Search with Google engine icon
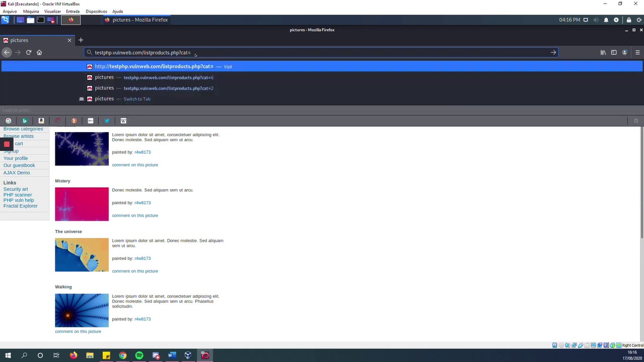This screenshot has height=362, width=644. (x=9, y=121)
